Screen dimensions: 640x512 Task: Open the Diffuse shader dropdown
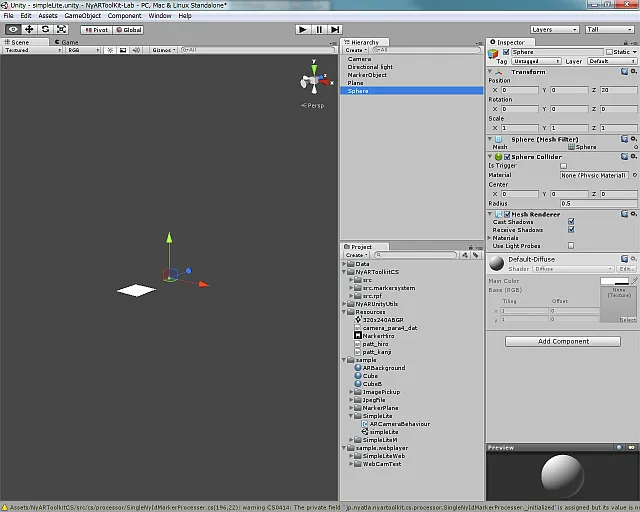coord(573,269)
